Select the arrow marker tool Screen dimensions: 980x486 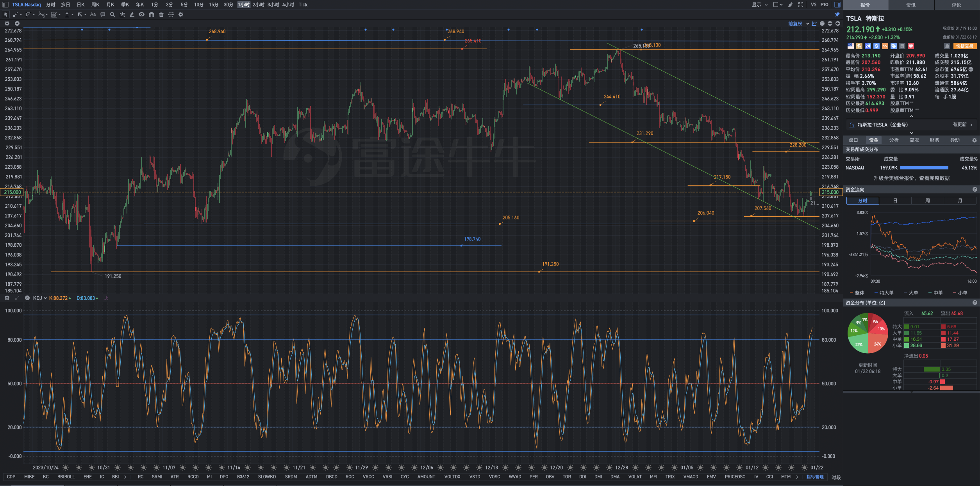[80, 14]
